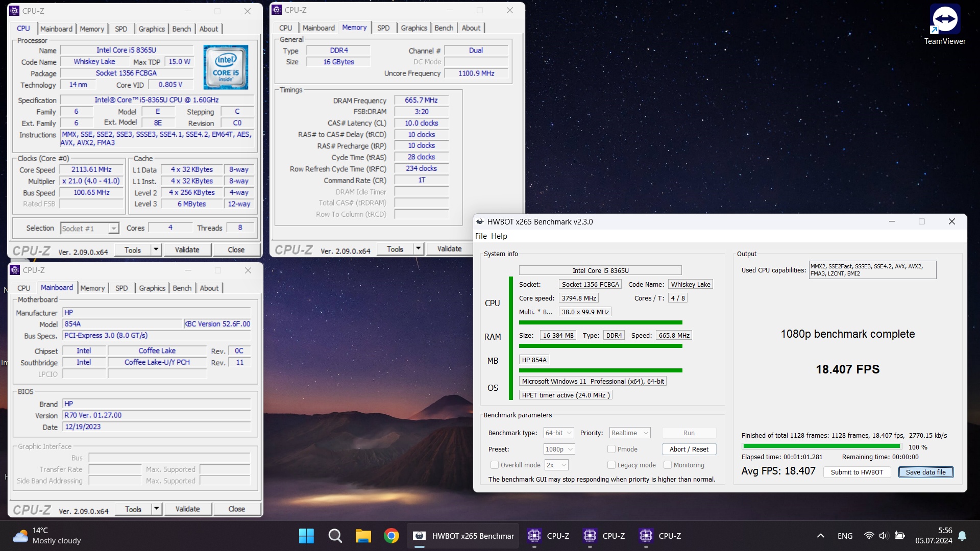Screen dimensions: 980x551
Task: Open volume control in tray
Action: point(884,536)
